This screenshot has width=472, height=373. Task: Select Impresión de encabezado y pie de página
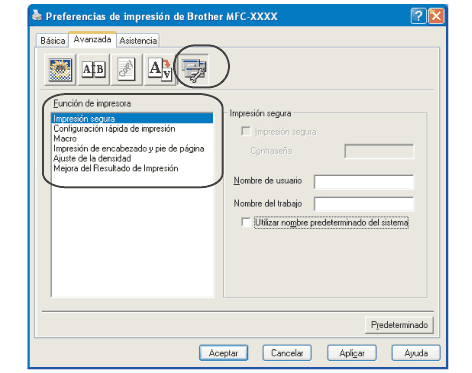point(132,148)
